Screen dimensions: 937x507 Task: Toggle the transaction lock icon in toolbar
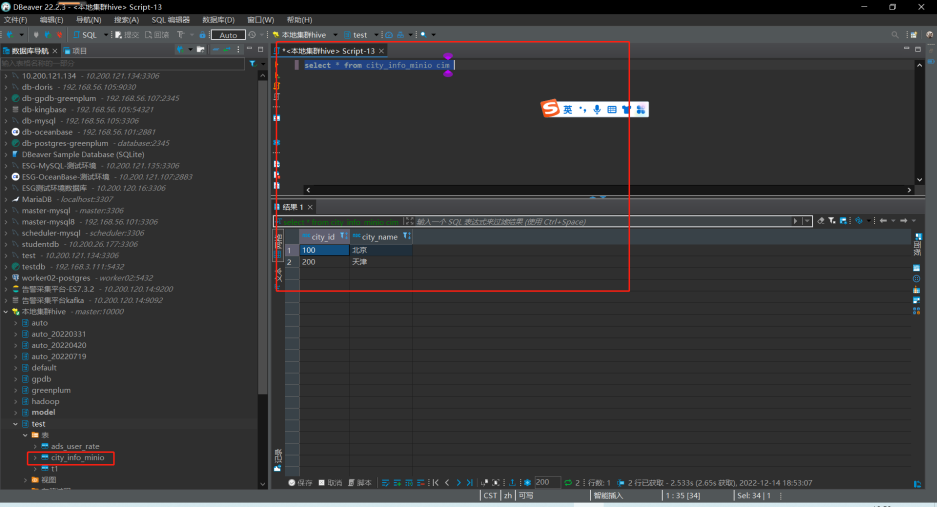pos(202,35)
